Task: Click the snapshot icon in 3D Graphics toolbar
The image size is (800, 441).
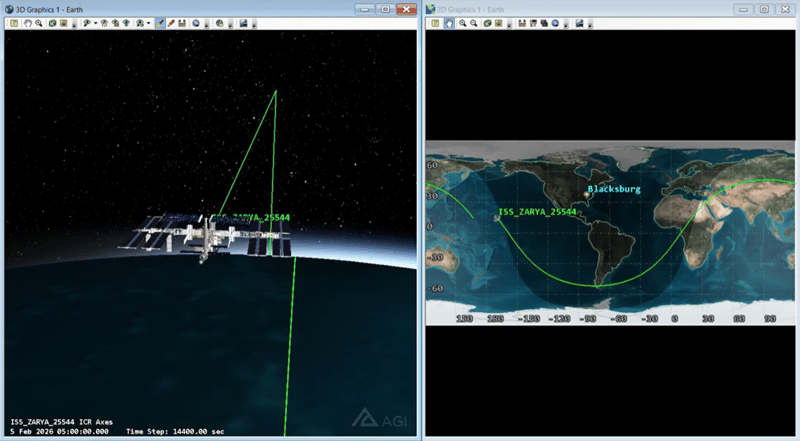Action: click(243, 22)
